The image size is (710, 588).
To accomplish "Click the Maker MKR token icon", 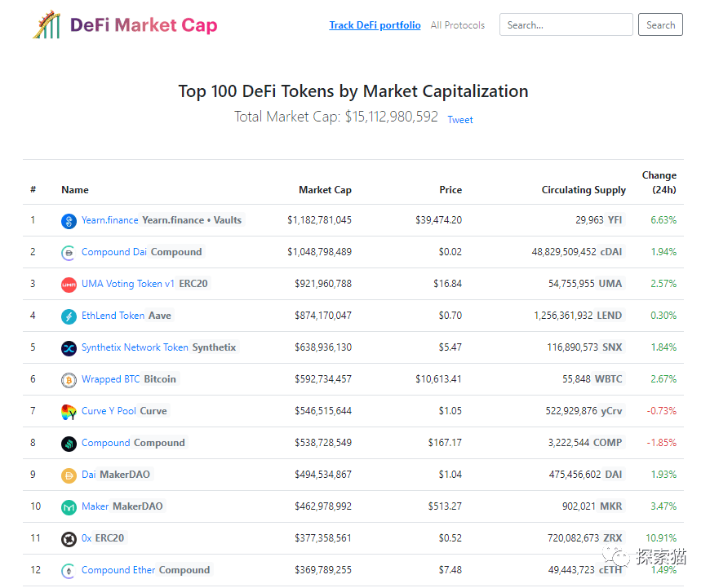I will point(69,507).
